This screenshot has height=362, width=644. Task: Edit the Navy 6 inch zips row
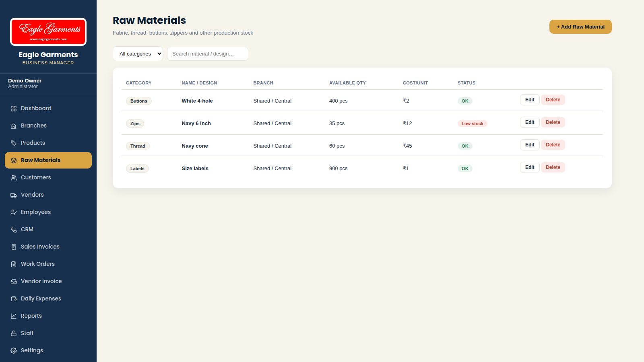click(x=530, y=122)
